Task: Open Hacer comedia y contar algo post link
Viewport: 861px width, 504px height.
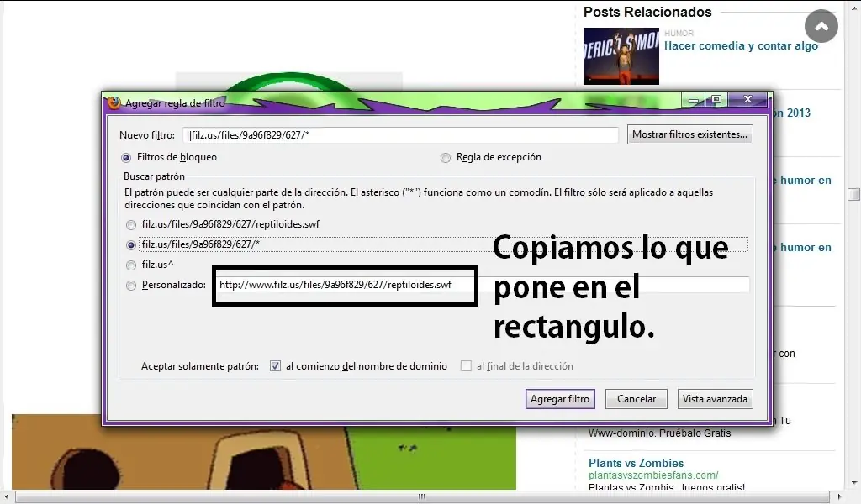Action: [x=741, y=45]
